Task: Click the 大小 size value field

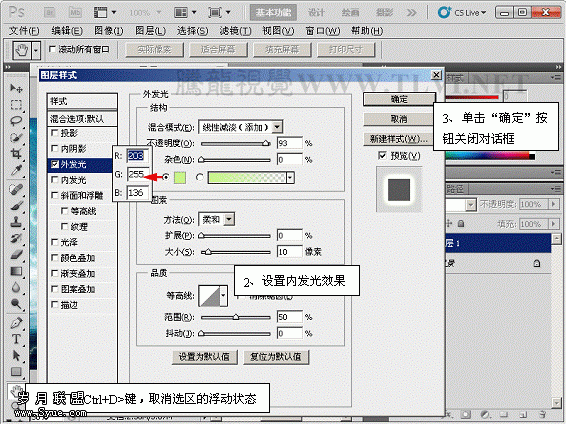Action: (289, 252)
